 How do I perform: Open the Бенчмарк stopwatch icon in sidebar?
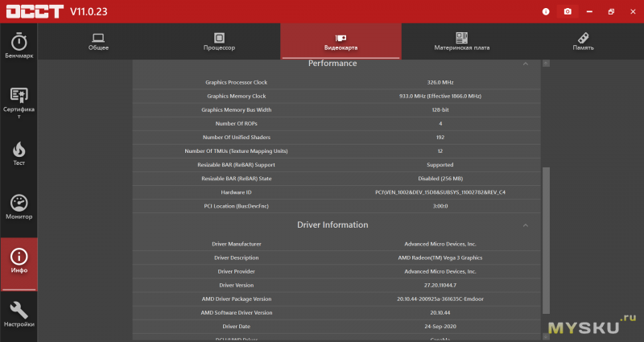[x=19, y=42]
